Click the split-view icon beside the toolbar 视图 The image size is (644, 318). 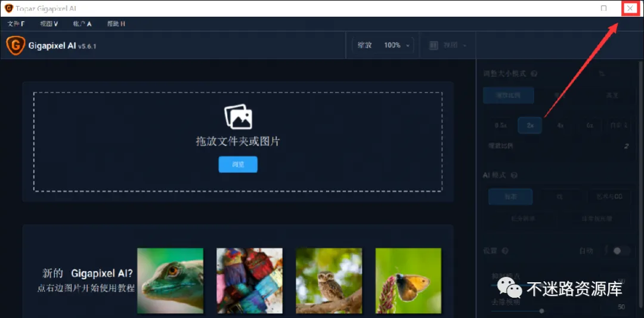coord(434,45)
